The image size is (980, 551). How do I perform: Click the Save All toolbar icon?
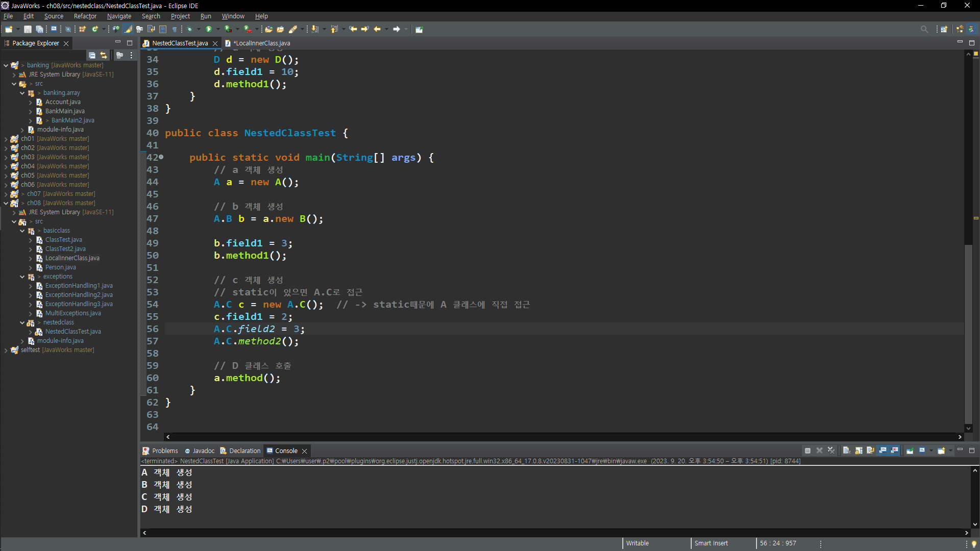(x=39, y=29)
